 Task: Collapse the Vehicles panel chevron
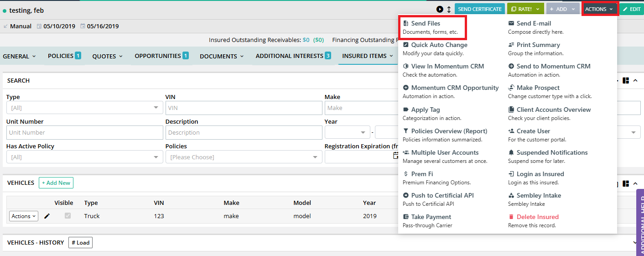635,183
